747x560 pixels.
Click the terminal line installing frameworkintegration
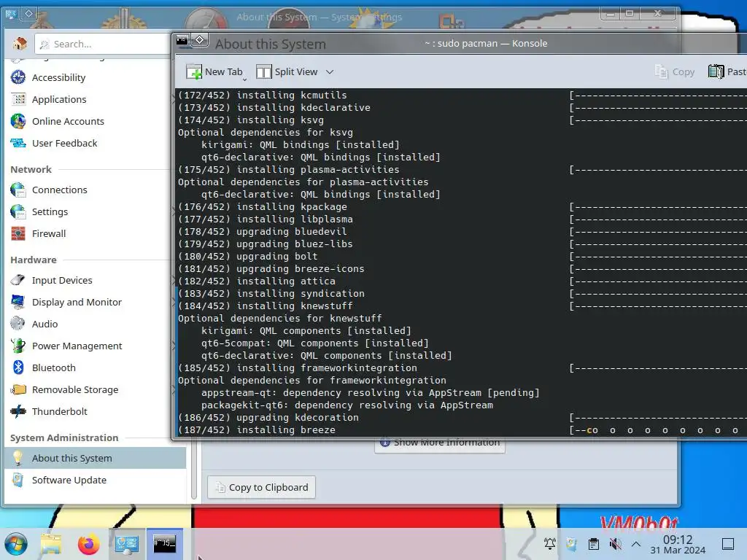point(298,368)
